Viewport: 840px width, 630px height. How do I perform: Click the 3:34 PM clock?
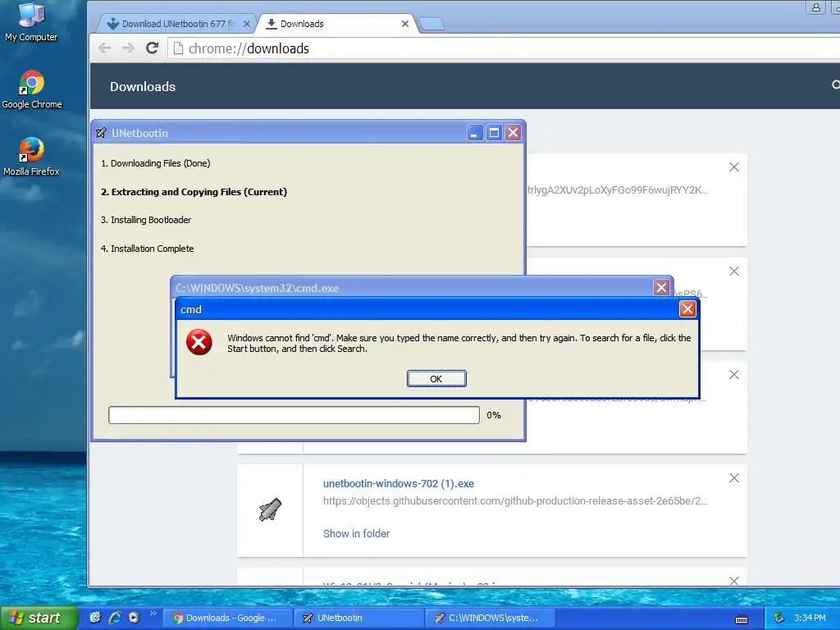pyautogui.click(x=810, y=618)
